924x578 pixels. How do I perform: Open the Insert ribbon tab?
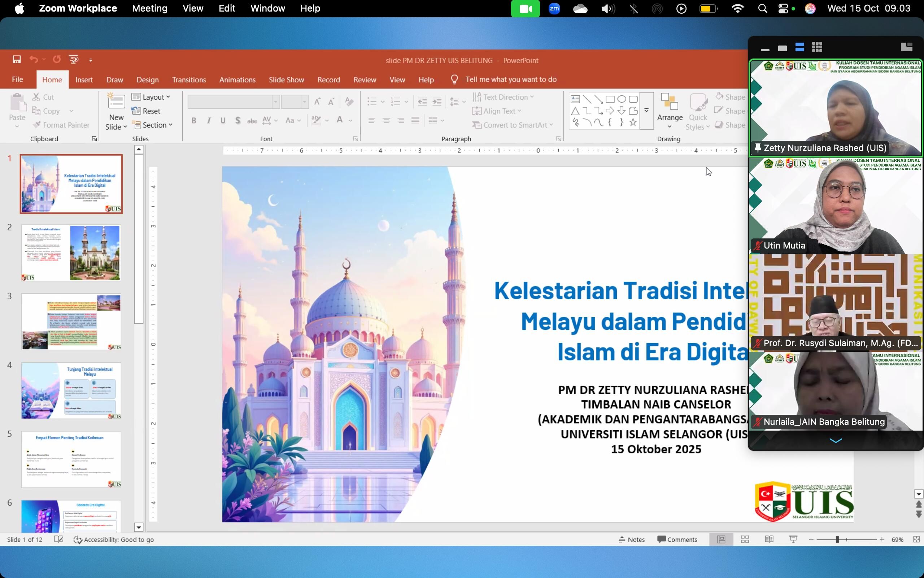tap(84, 79)
